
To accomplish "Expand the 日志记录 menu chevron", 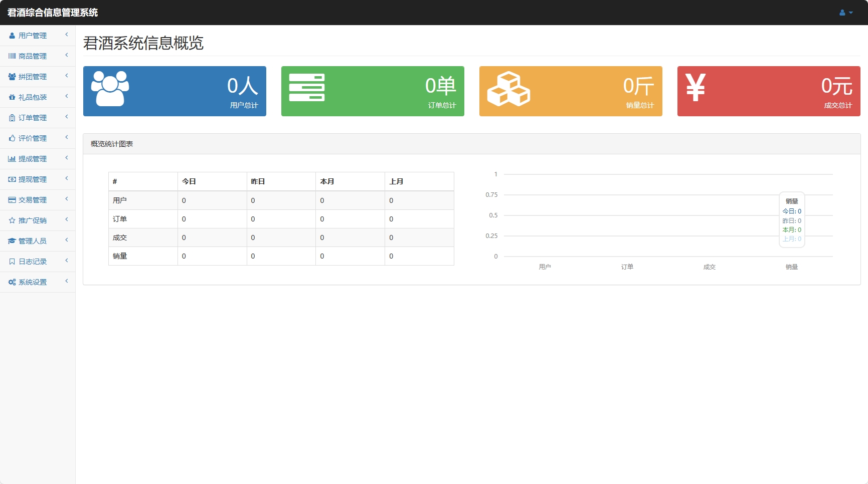I will [66, 261].
